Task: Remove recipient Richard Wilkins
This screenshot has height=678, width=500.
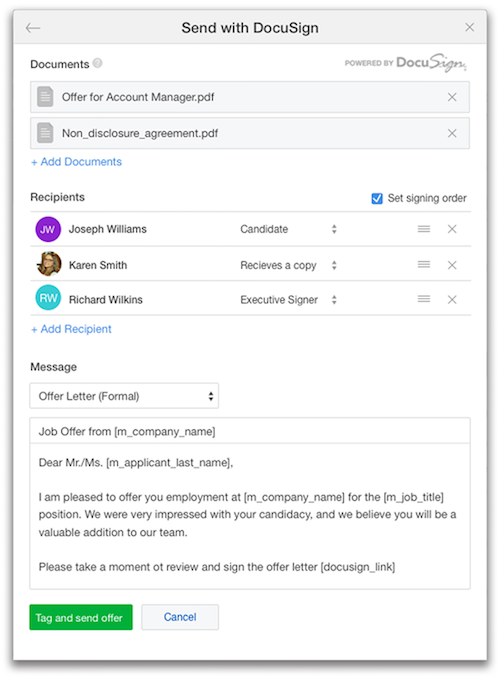Action: tap(452, 299)
